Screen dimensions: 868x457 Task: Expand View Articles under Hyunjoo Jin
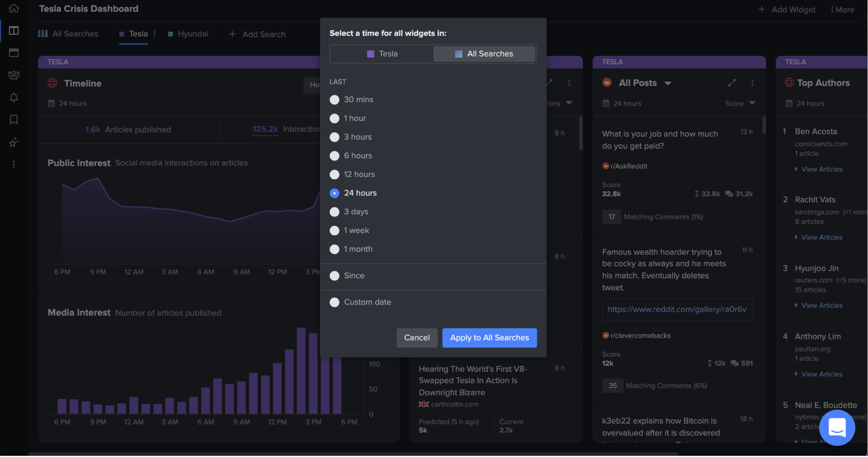click(819, 306)
